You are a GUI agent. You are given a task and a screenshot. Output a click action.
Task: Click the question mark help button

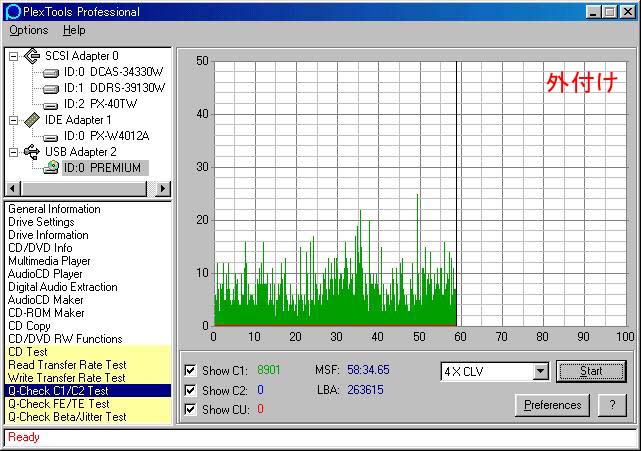pos(612,405)
